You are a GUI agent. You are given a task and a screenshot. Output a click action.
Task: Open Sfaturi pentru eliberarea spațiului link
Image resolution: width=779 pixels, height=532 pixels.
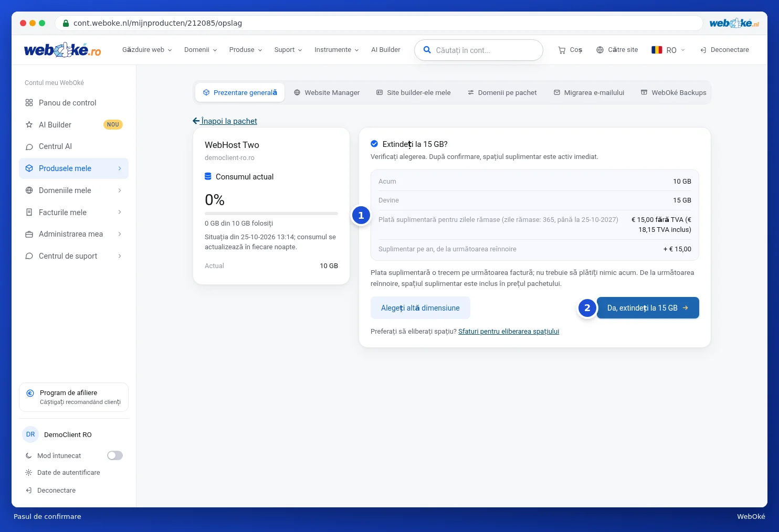click(x=509, y=332)
